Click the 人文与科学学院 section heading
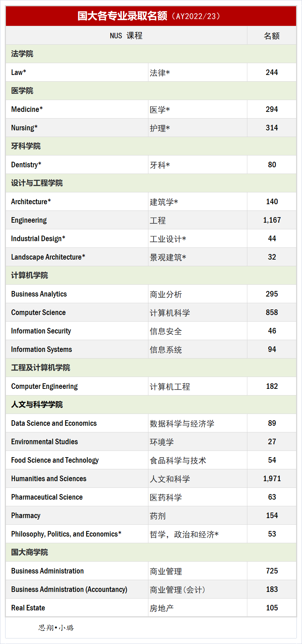Screen dimensions: 302x644 tap(37, 405)
